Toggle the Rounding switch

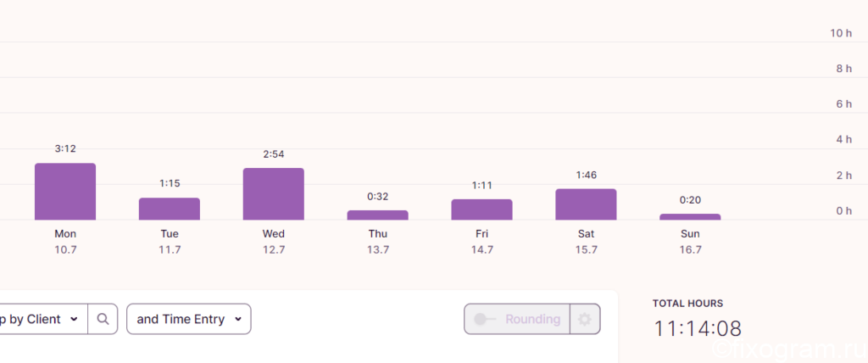point(486,319)
